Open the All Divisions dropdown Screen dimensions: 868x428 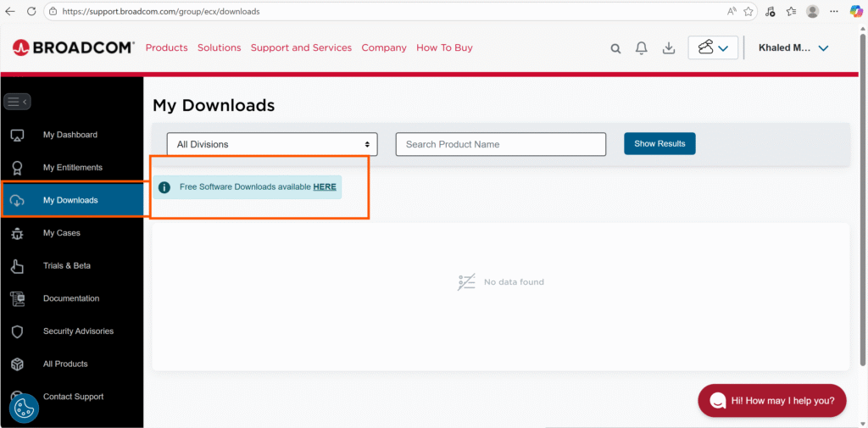pos(272,144)
